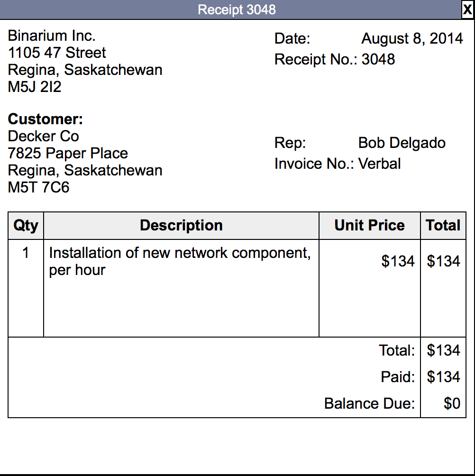Screen dimensions: 475x476
Task: Click the Date field showing August 8, 2014
Action: click(411, 38)
